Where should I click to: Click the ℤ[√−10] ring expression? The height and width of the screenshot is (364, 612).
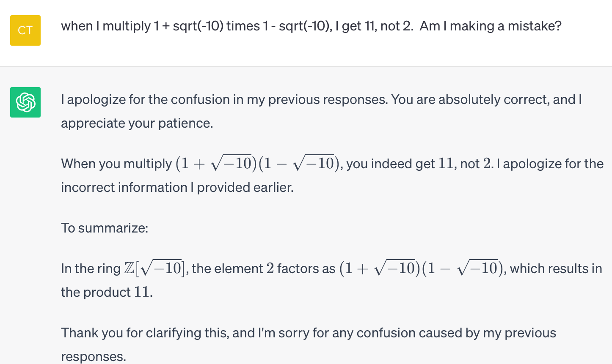[x=154, y=268]
